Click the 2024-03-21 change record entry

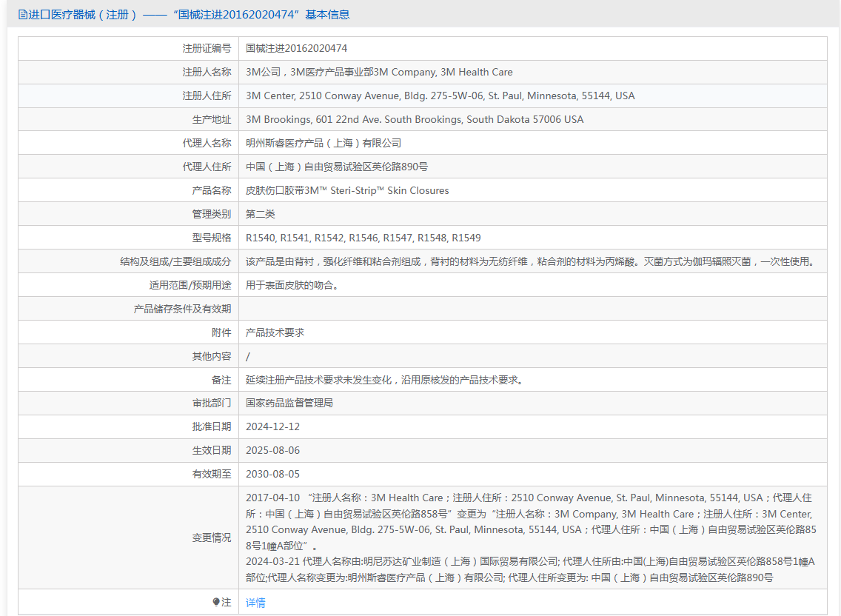coord(531,569)
